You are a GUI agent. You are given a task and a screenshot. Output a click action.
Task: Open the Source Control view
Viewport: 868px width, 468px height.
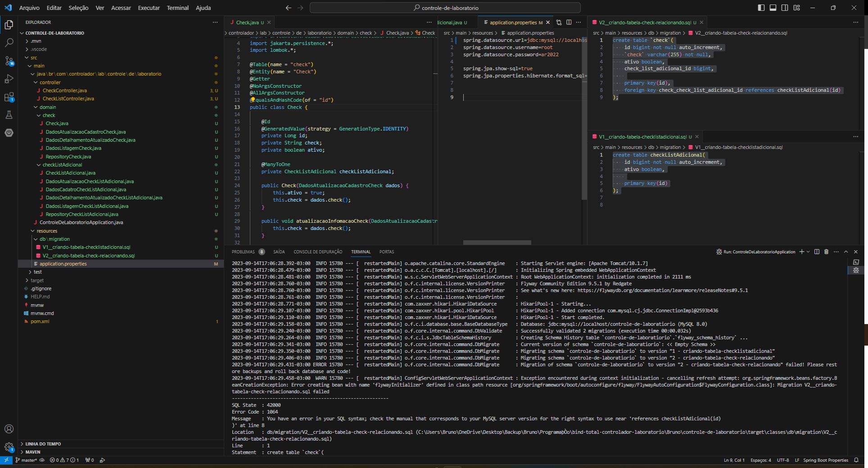pyautogui.click(x=9, y=61)
